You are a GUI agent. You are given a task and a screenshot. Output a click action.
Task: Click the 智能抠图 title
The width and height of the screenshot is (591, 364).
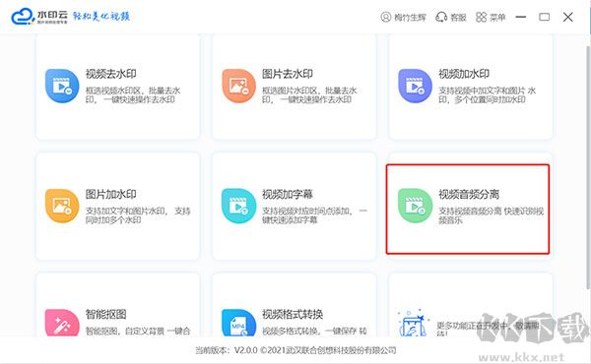[x=106, y=314]
